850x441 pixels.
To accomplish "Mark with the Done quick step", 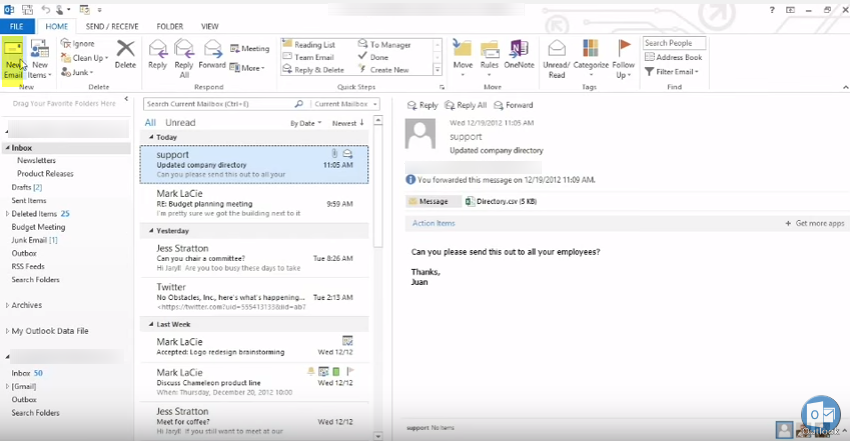I will click(x=373, y=57).
